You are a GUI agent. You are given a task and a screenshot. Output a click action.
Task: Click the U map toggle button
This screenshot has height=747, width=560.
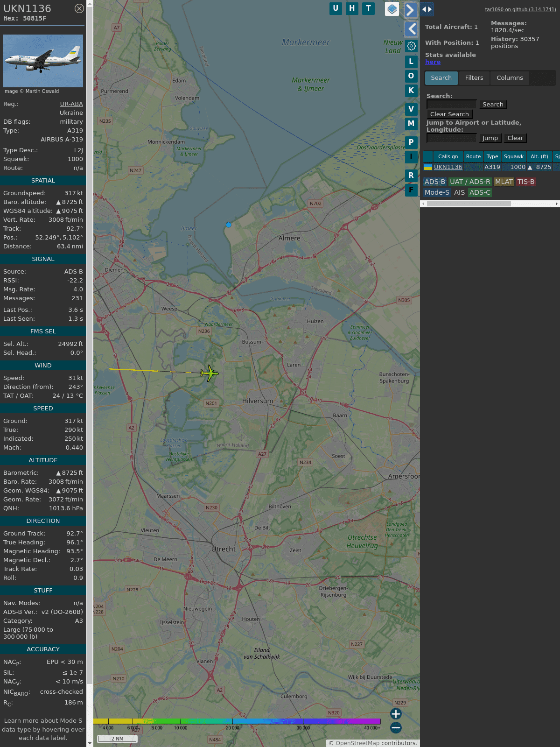[x=336, y=8]
